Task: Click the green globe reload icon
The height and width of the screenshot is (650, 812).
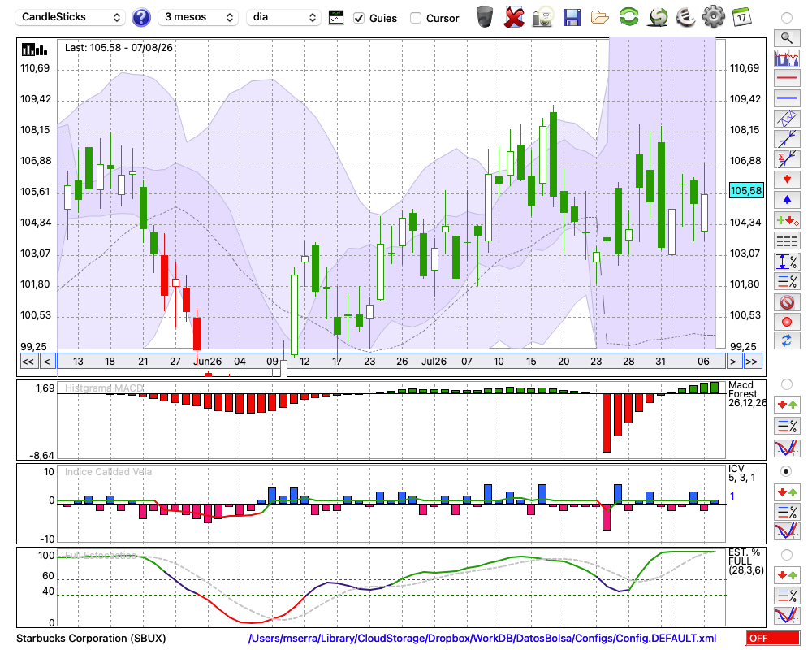Action: [658, 16]
